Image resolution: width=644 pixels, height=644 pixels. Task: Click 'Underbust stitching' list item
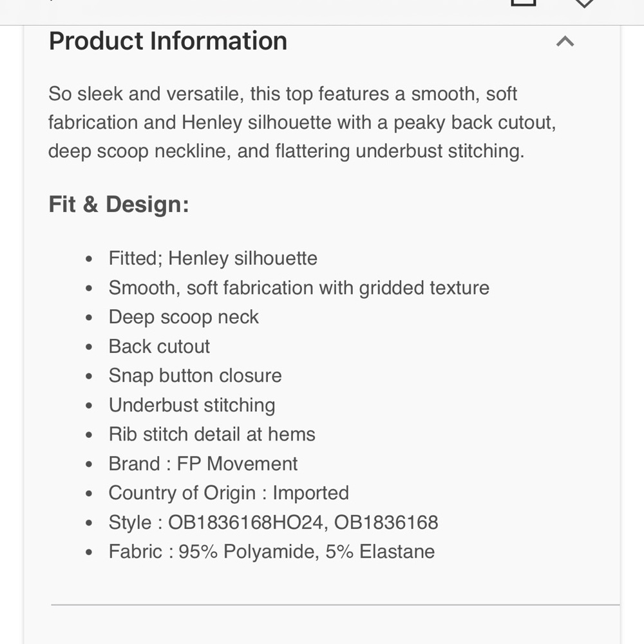(192, 405)
